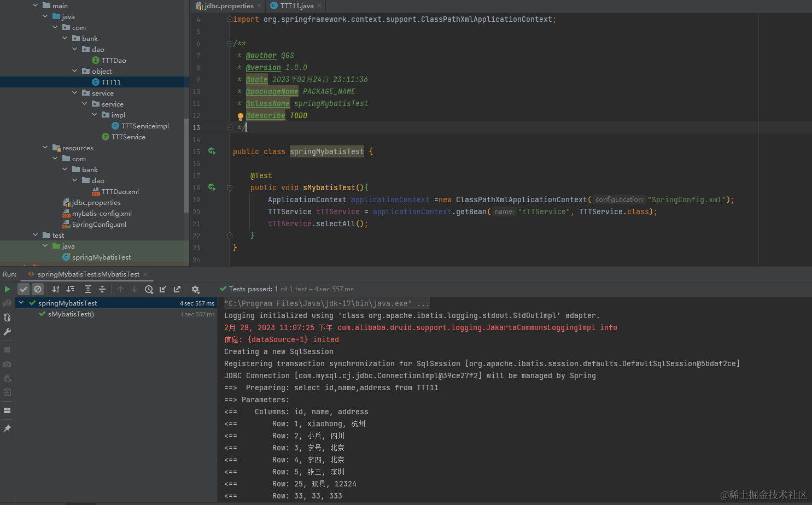
Task: Toggle Show Ignored tests filter
Action: (38, 289)
